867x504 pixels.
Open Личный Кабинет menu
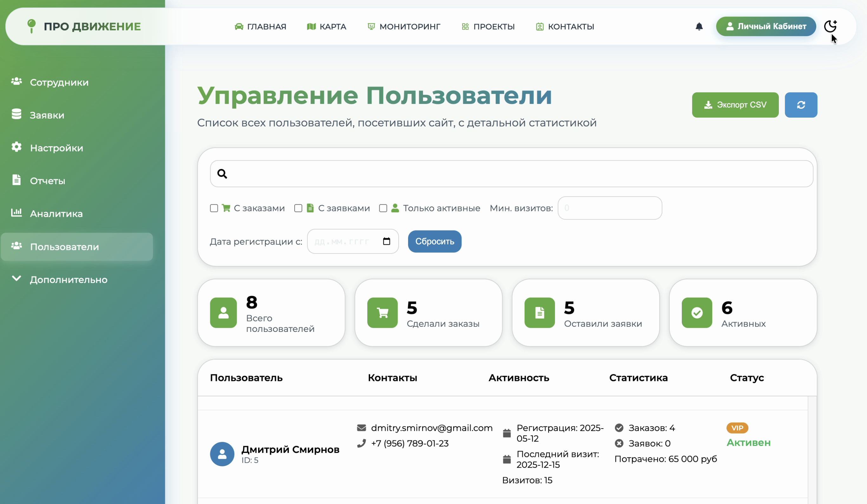[x=766, y=26]
